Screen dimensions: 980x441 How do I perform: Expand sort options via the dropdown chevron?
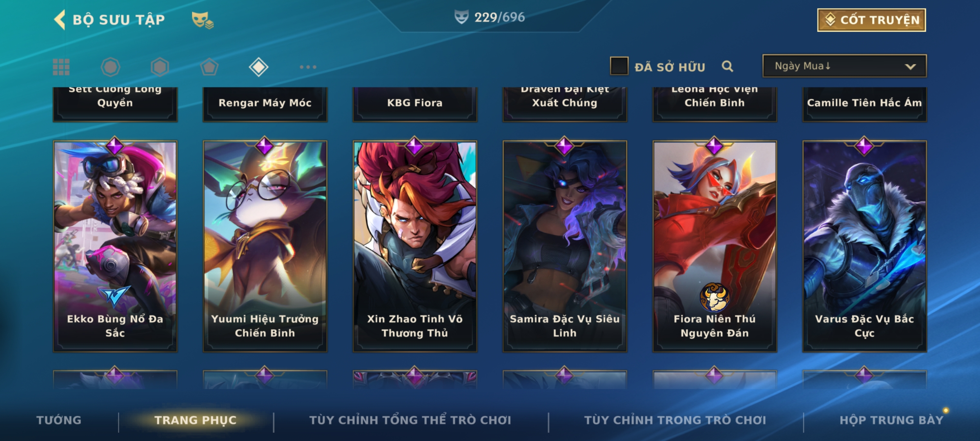[x=910, y=67]
